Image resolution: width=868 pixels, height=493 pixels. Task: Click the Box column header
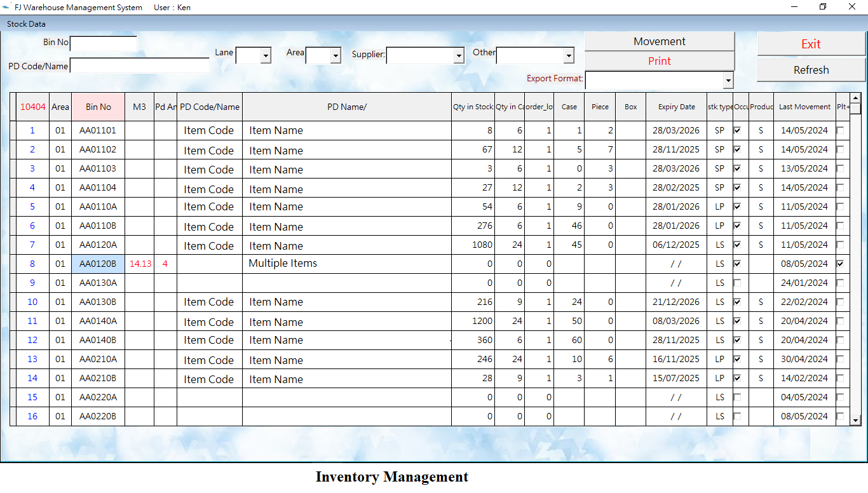[630, 107]
